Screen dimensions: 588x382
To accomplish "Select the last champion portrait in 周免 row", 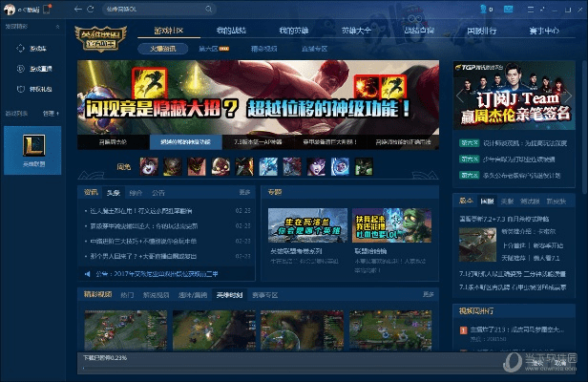I will pos(364,167).
